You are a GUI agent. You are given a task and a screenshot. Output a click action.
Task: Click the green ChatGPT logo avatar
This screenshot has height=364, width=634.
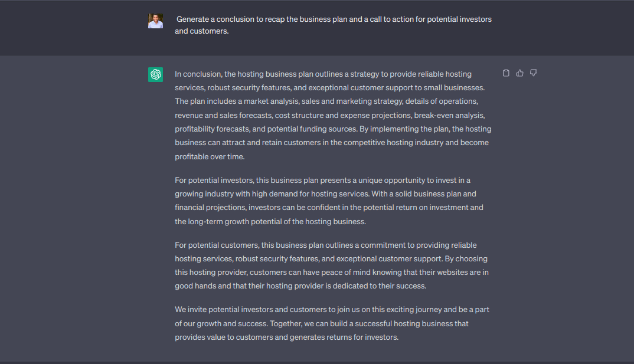click(x=155, y=74)
